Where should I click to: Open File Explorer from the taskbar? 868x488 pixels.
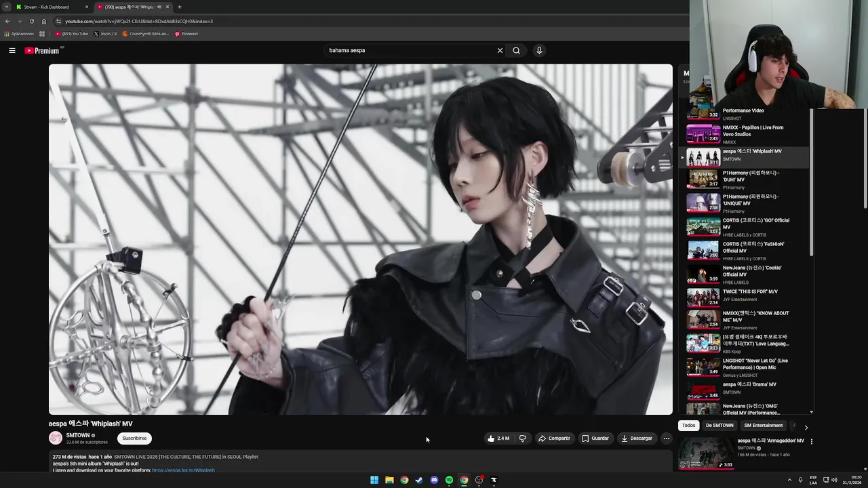[x=389, y=480]
